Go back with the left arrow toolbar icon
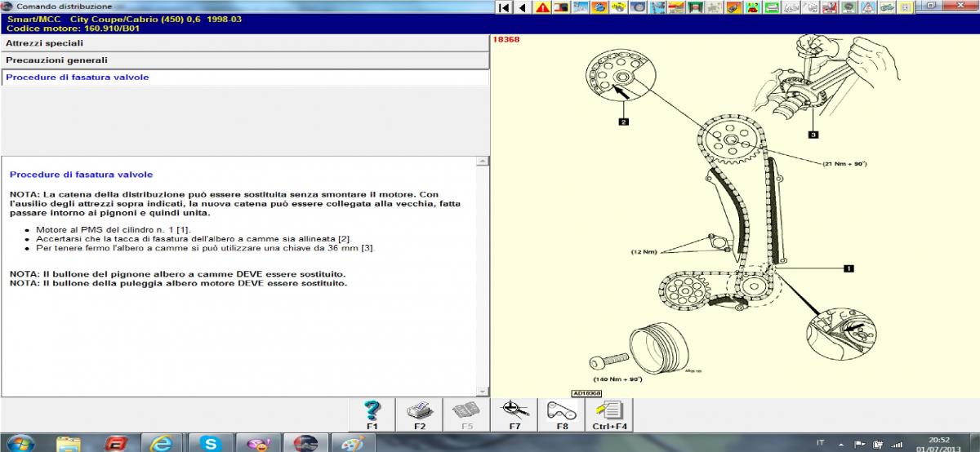 tap(523, 7)
